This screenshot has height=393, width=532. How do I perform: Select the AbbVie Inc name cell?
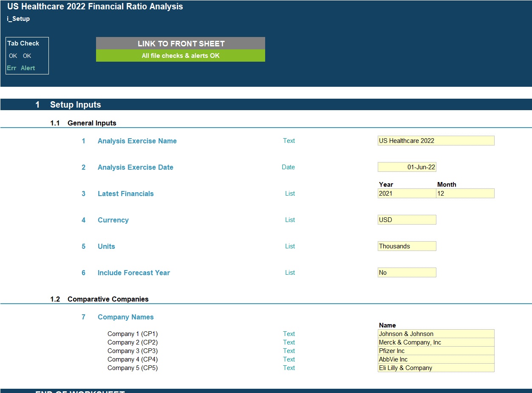point(436,359)
